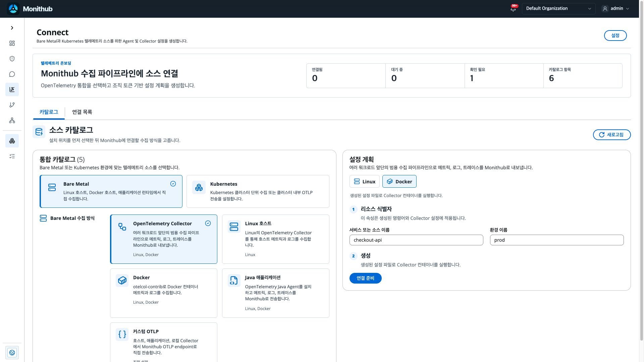Open the notifications bell with 99+ badge

(513, 8)
